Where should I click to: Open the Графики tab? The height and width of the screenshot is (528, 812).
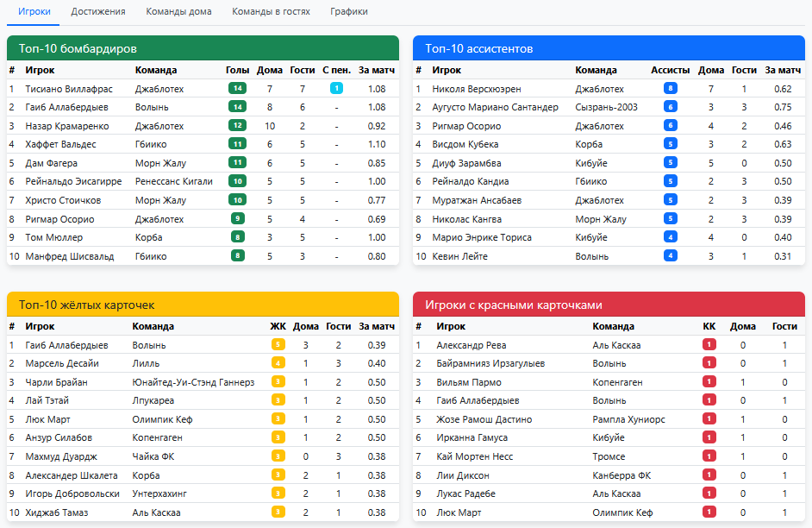(x=348, y=12)
